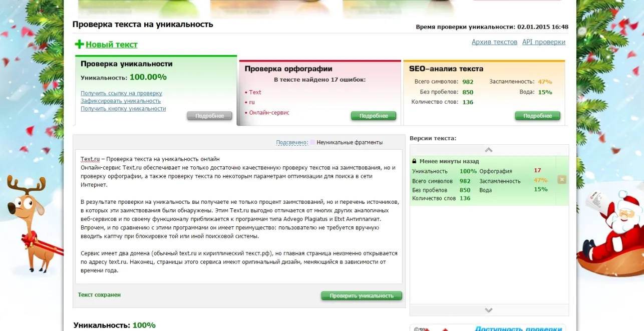Click the Всего символов 982 value in SEO panel
Image resolution: width=644 pixels, height=331 pixels.
[468, 82]
